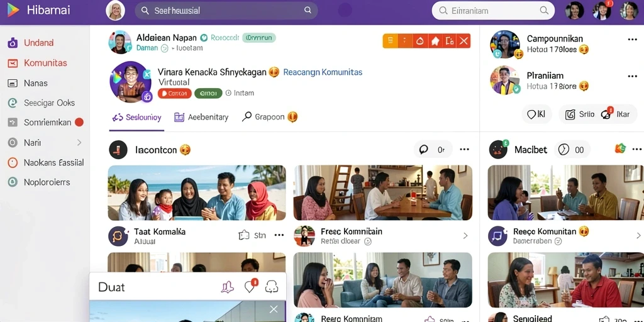Open more options for Campounnikan
The image size is (644, 322).
[x=632, y=40]
